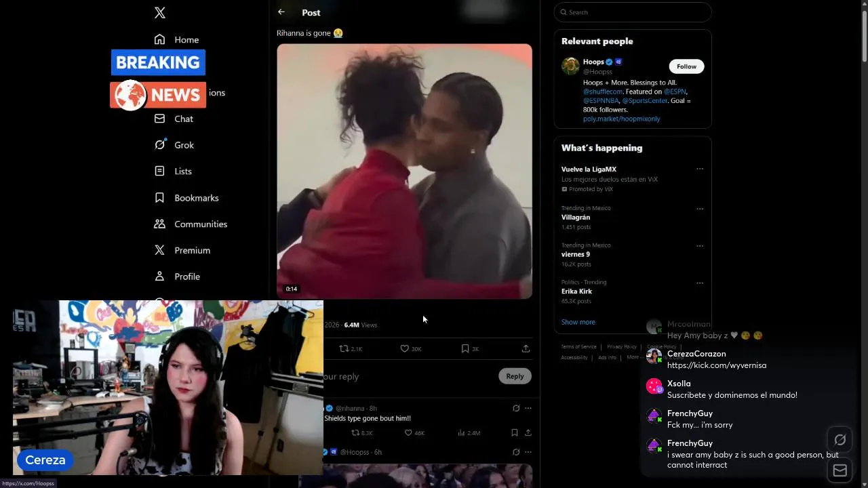868x488 pixels.
Task: Open Communities from the sidebar
Action: [x=191, y=224]
